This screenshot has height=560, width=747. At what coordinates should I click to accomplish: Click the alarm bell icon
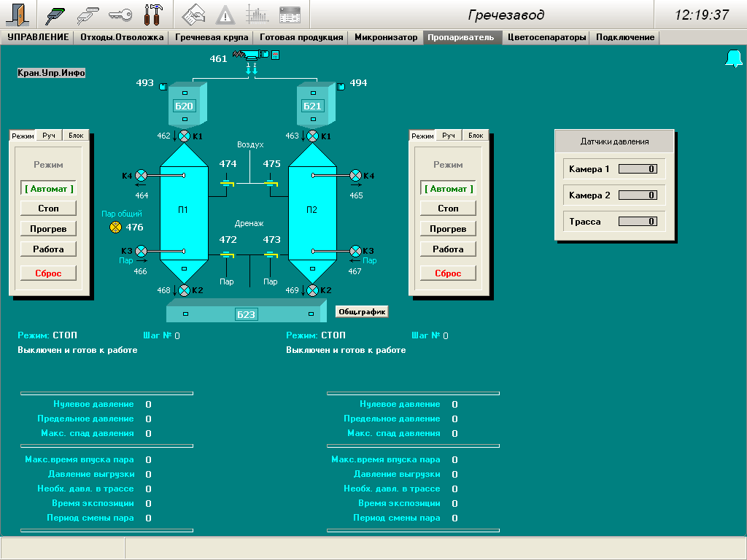(x=733, y=59)
